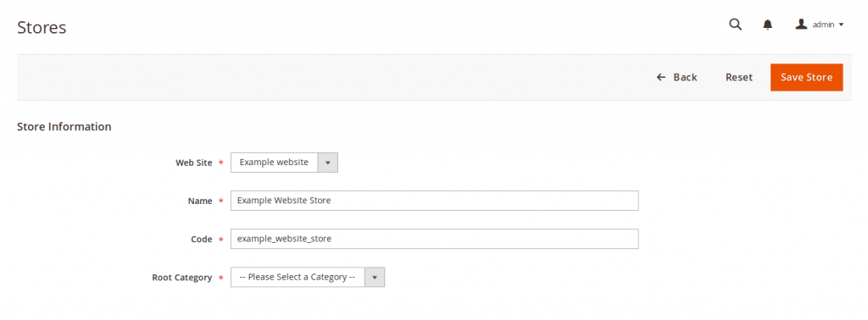The width and height of the screenshot is (868, 320).
Task: Click the Root Category field label
Action: 181,278
